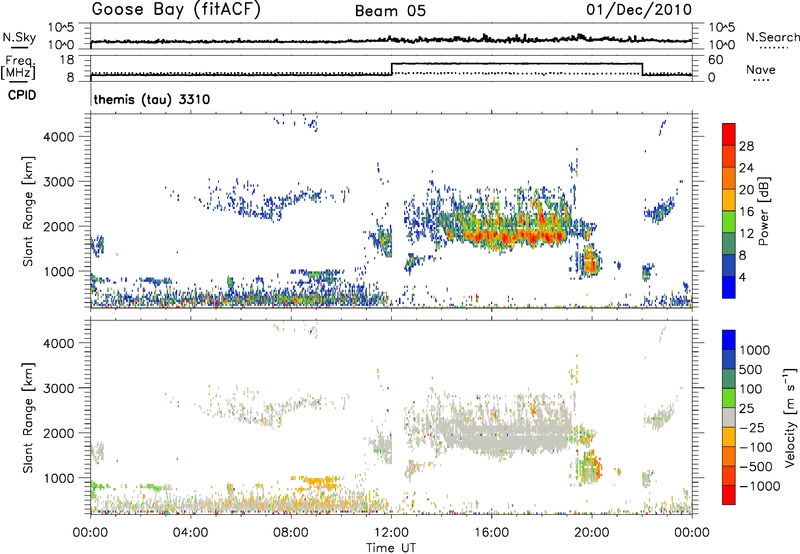
Task: Click red bottom segment of Velocity colorbar
Action: [x=729, y=495]
